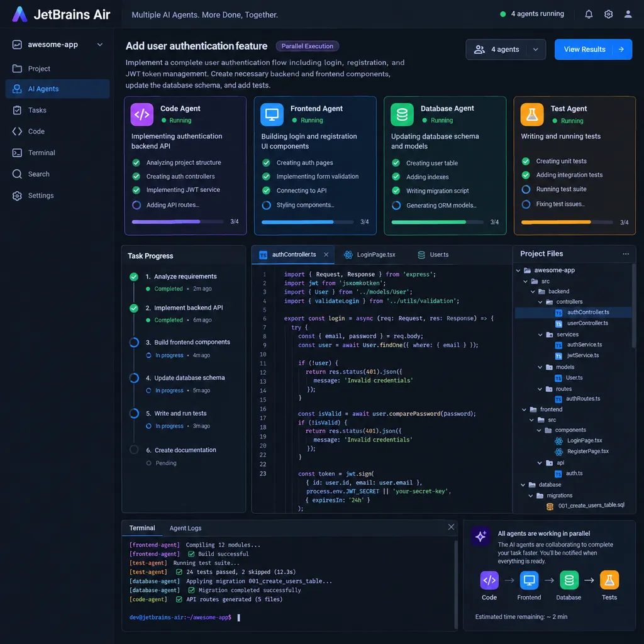Click the Running test suite status circle

[x=526, y=189]
